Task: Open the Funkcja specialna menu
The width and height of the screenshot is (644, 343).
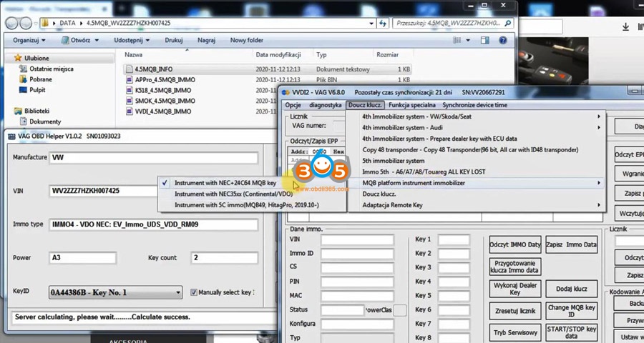Action: tap(412, 105)
